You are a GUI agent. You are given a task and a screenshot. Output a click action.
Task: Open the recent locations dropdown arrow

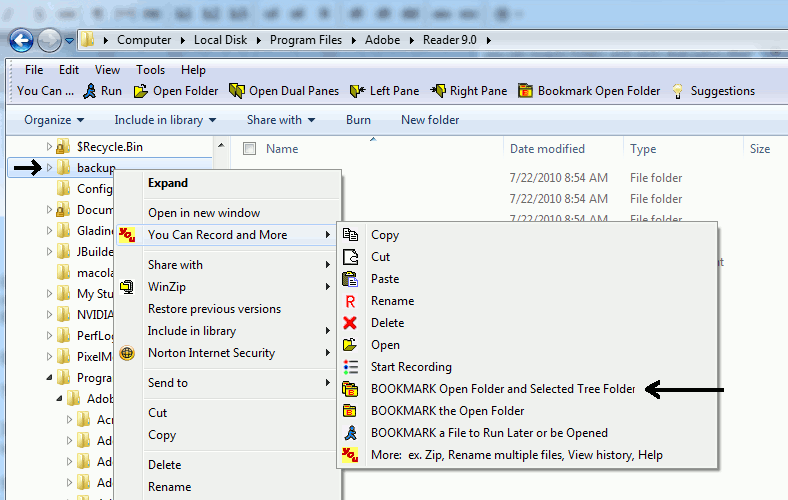[x=69, y=41]
